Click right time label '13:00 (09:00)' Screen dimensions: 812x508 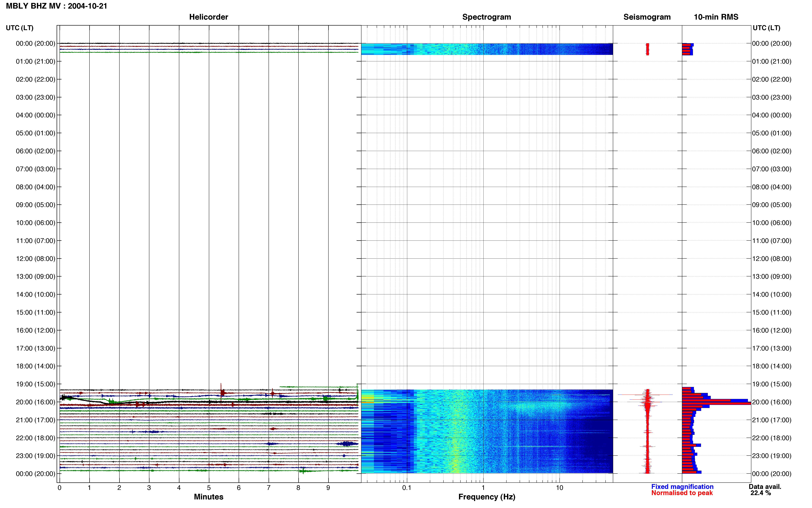pyautogui.click(x=772, y=277)
